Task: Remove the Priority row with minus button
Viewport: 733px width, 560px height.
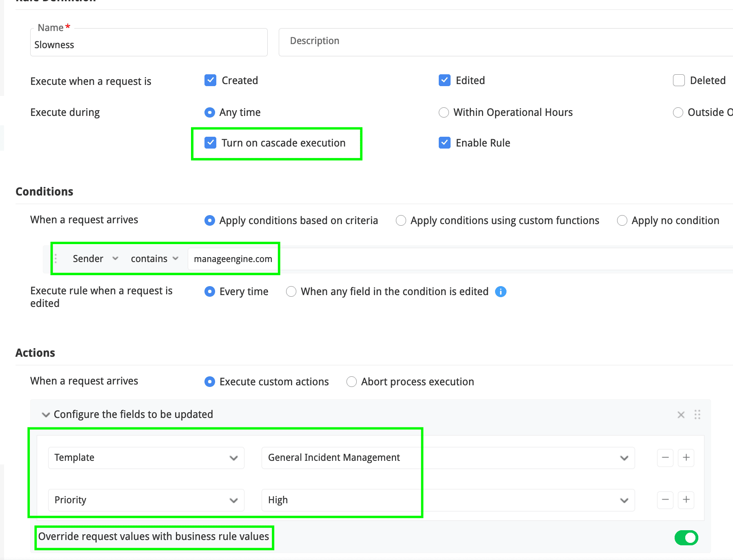Action: point(665,500)
